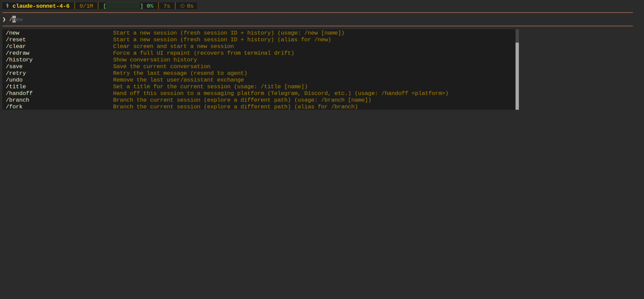
Task: Click /new description ending 'usage: /new [name]'
Action: point(229,33)
